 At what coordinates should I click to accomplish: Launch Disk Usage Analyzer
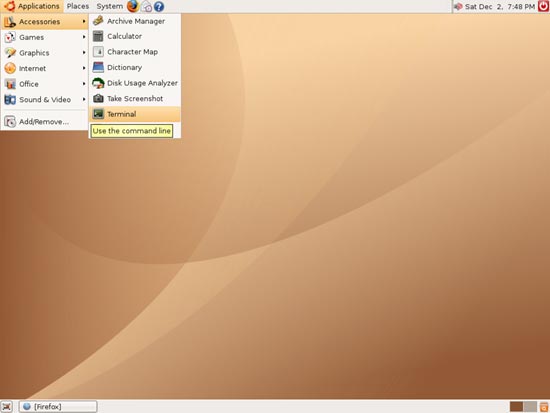tap(135, 83)
